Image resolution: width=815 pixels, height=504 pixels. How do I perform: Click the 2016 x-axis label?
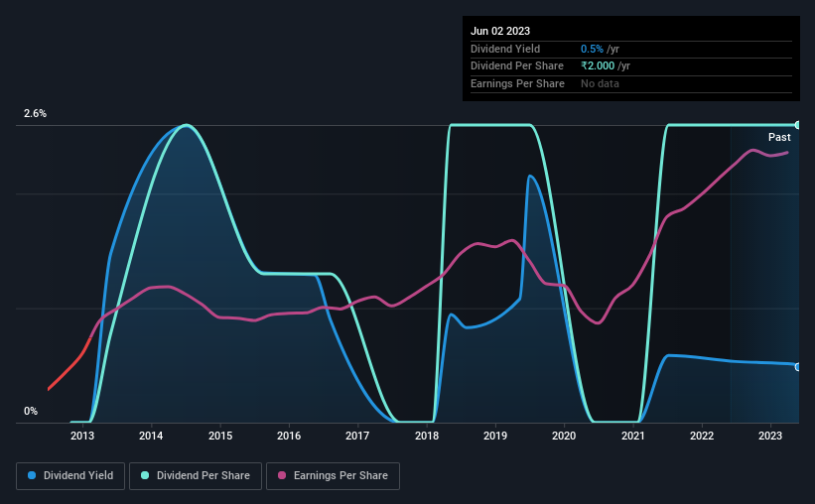click(x=289, y=436)
